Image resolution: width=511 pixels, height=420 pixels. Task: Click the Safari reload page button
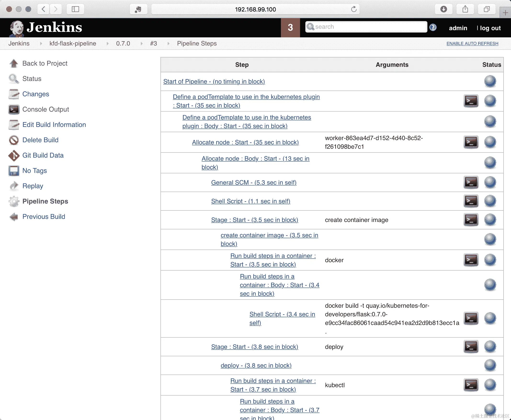point(354,9)
